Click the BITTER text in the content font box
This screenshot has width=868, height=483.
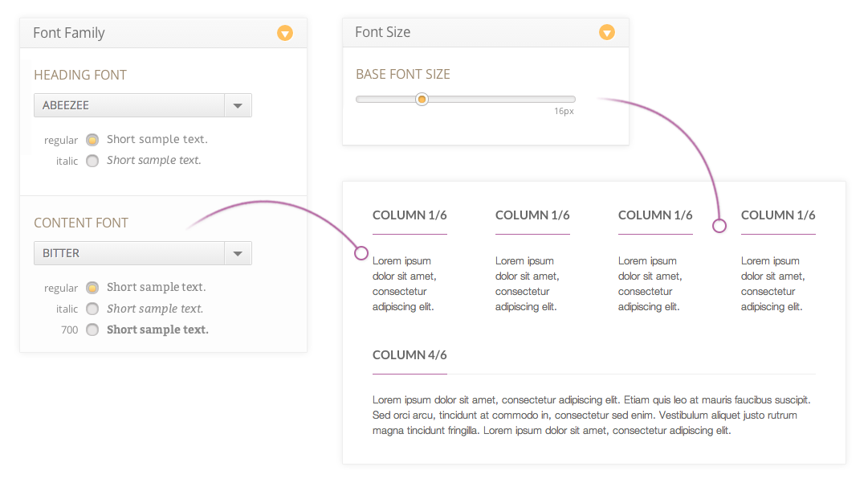pyautogui.click(x=61, y=253)
